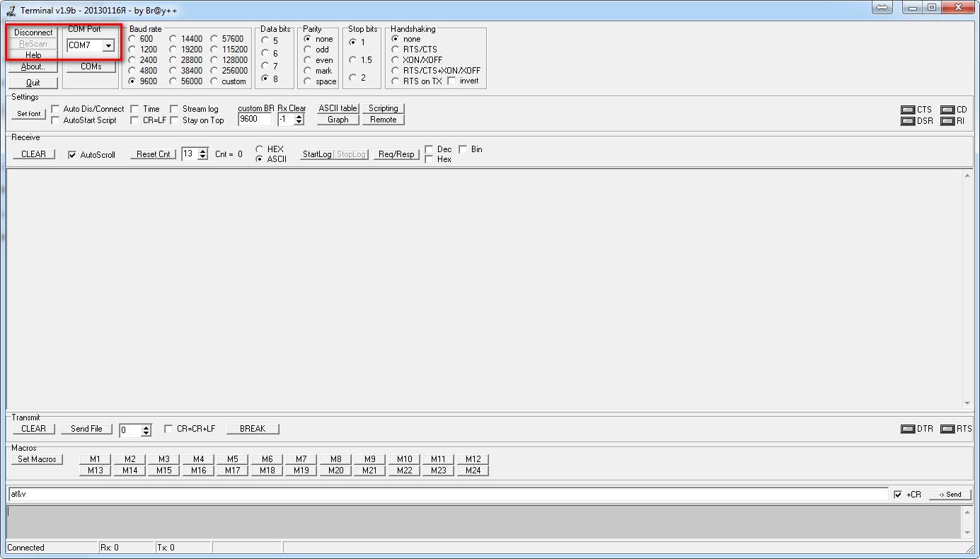Click the Terminal app icon in title bar
Screen dimensions: 980x559
coord(11,8)
